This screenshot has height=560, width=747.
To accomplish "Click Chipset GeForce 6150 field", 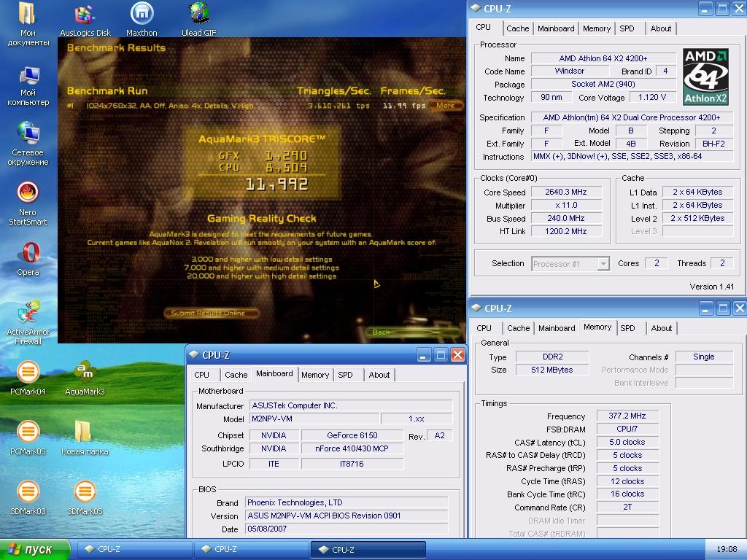I will tap(352, 435).
